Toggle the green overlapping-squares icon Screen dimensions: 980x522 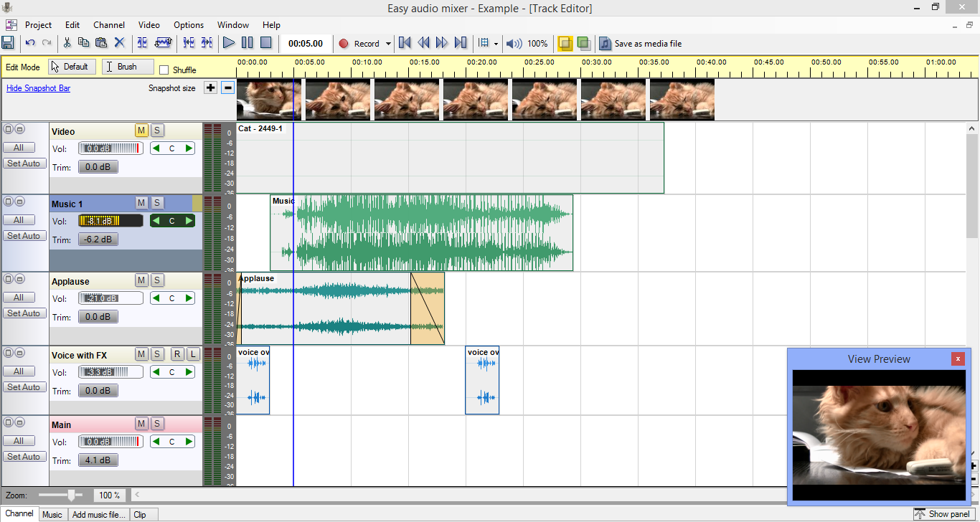coord(584,43)
